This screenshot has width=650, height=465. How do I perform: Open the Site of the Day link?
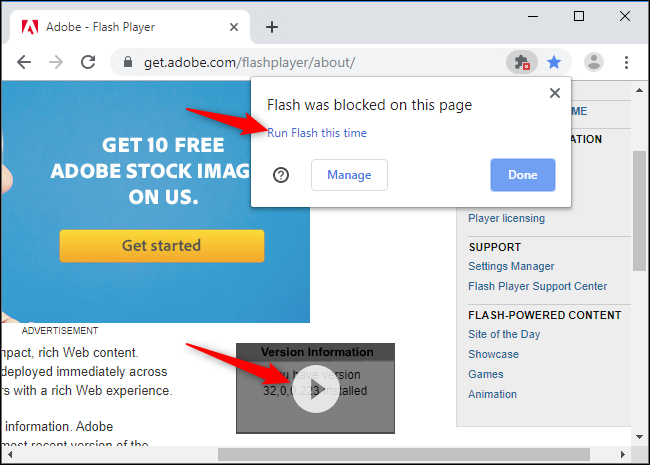[x=504, y=334]
